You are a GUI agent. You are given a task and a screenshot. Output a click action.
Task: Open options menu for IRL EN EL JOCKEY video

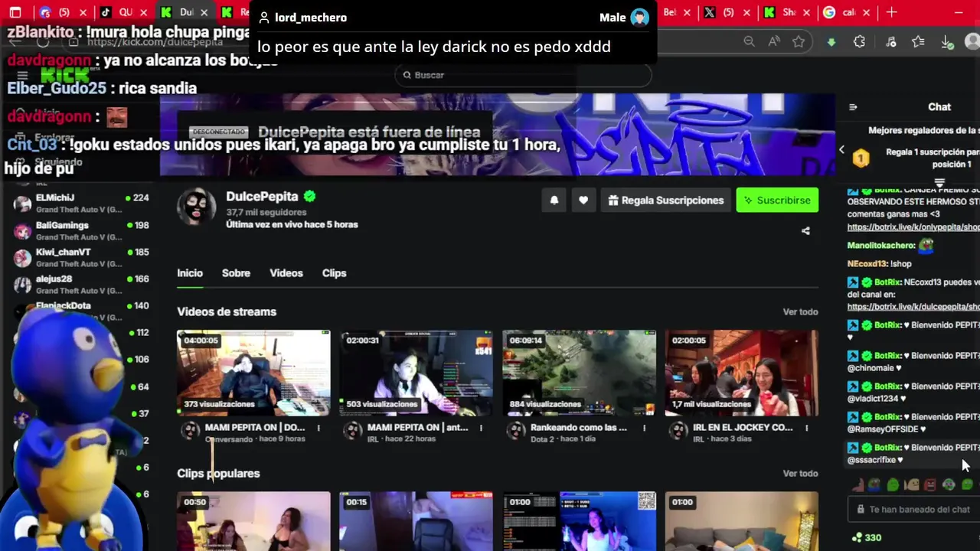[x=806, y=428]
